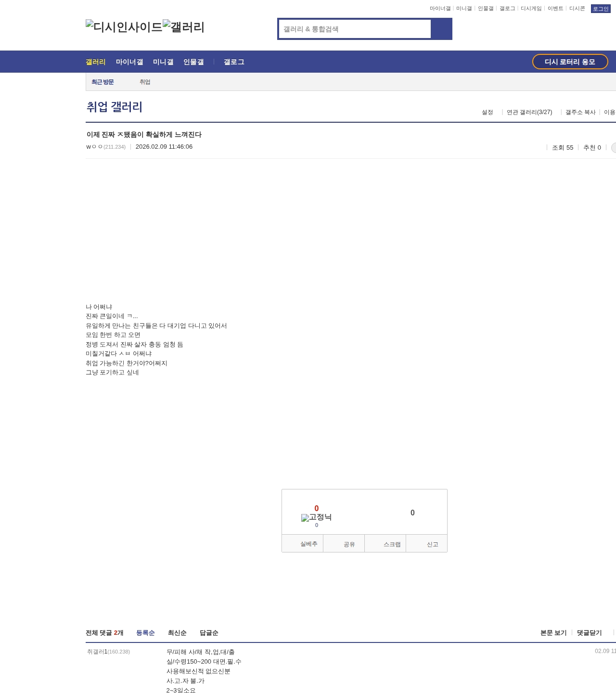Click the blue search submit button
Image resolution: width=616 pixels, height=693 pixels.
[x=441, y=29]
